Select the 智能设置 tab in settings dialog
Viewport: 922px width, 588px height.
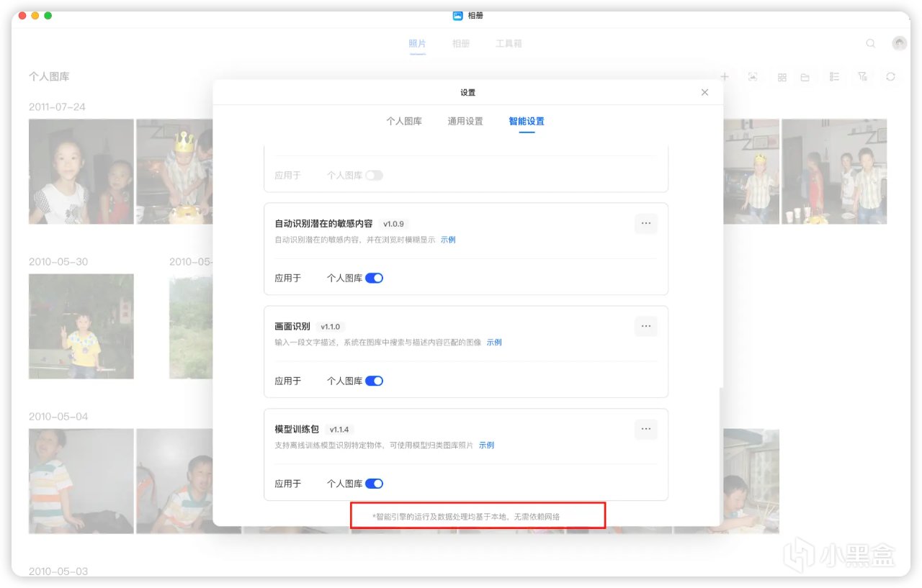tap(527, 122)
